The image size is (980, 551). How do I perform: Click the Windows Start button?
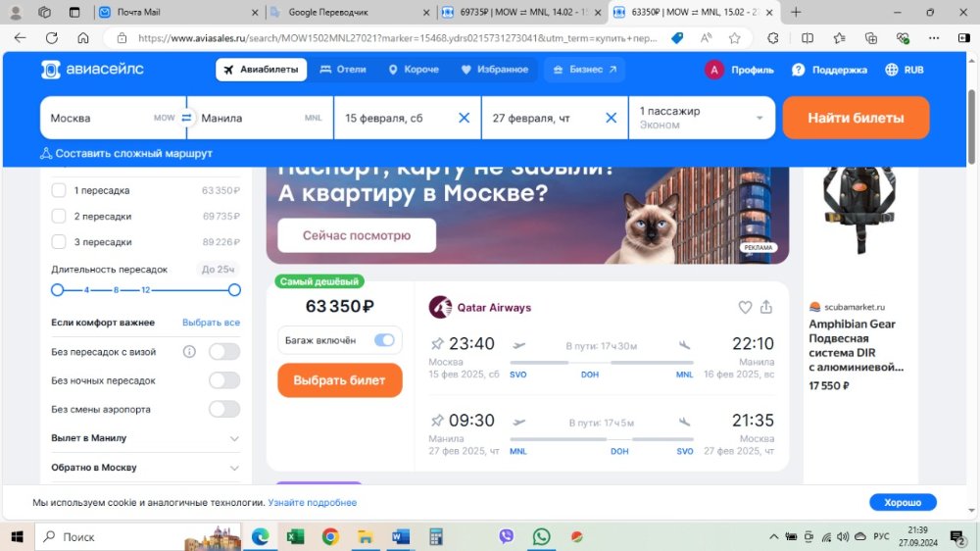tap(17, 536)
